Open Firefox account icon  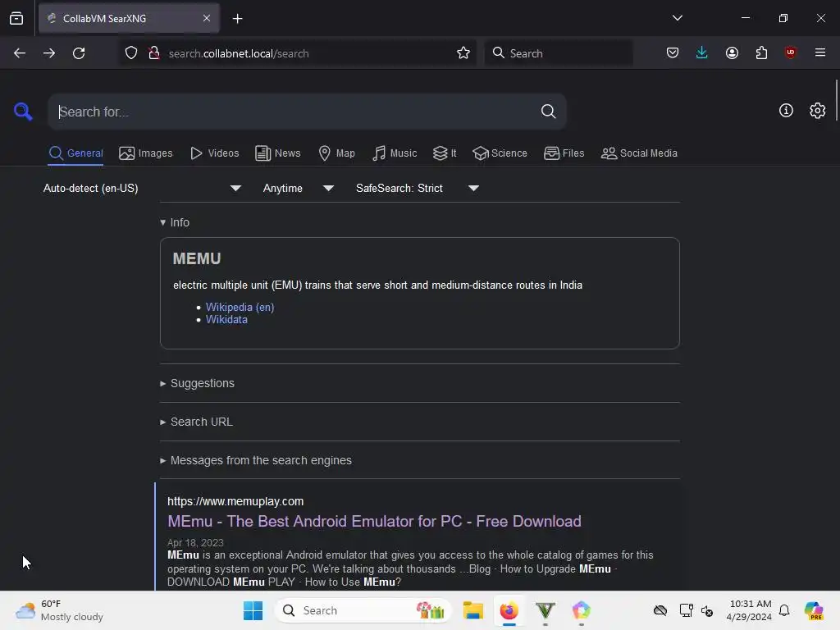(732, 52)
